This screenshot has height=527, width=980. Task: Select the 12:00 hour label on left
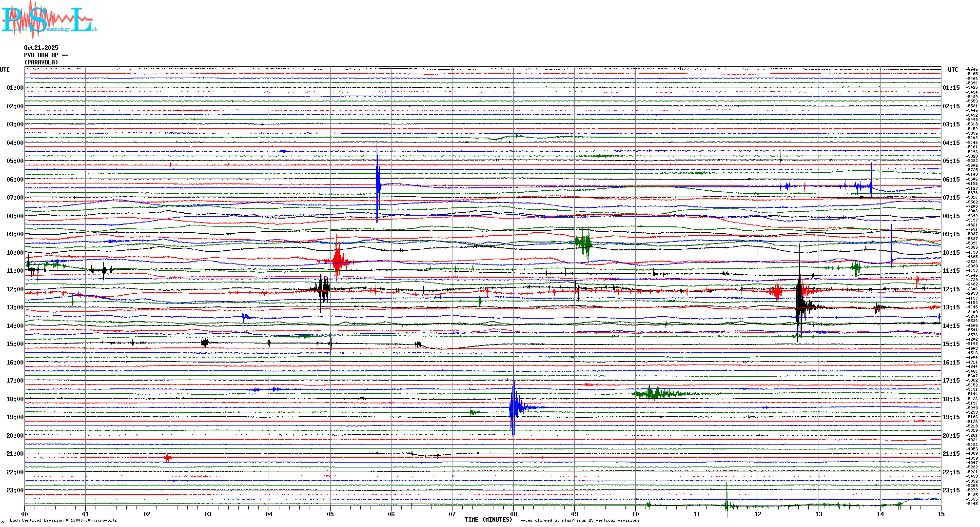(x=15, y=289)
